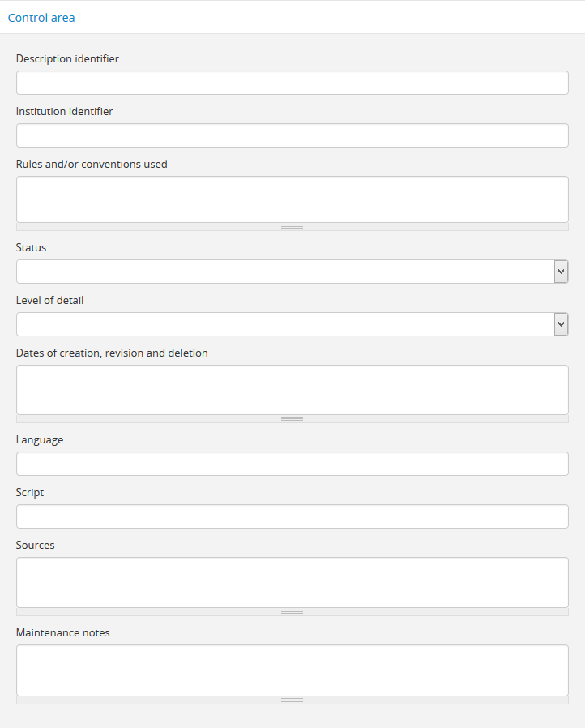Click the Description identifier input field
Screen dimensions: 585x728
[292, 83]
